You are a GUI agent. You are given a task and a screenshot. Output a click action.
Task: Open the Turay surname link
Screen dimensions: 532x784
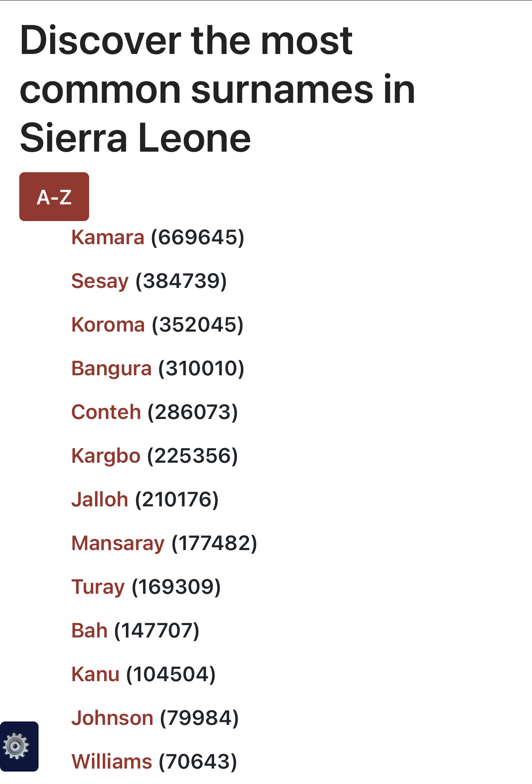[x=98, y=587]
